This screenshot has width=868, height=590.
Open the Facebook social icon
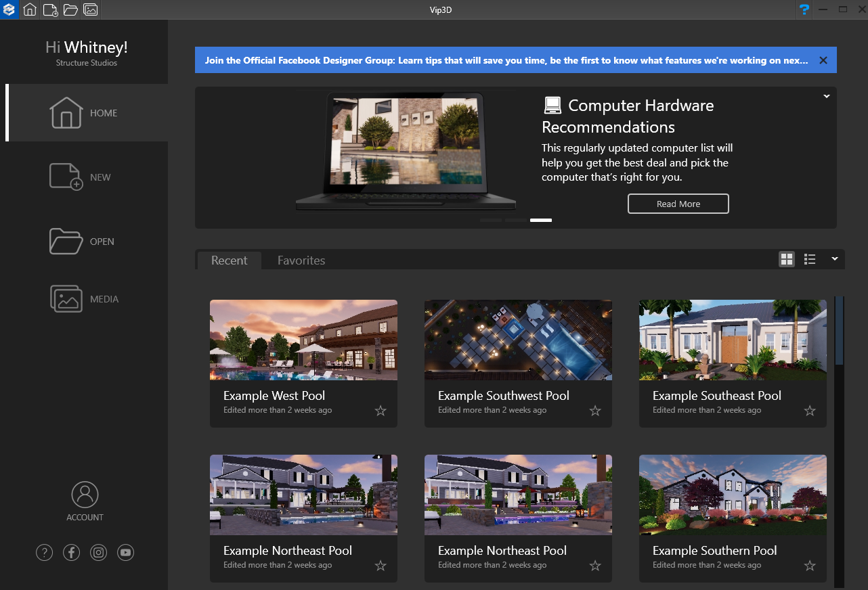click(x=71, y=553)
